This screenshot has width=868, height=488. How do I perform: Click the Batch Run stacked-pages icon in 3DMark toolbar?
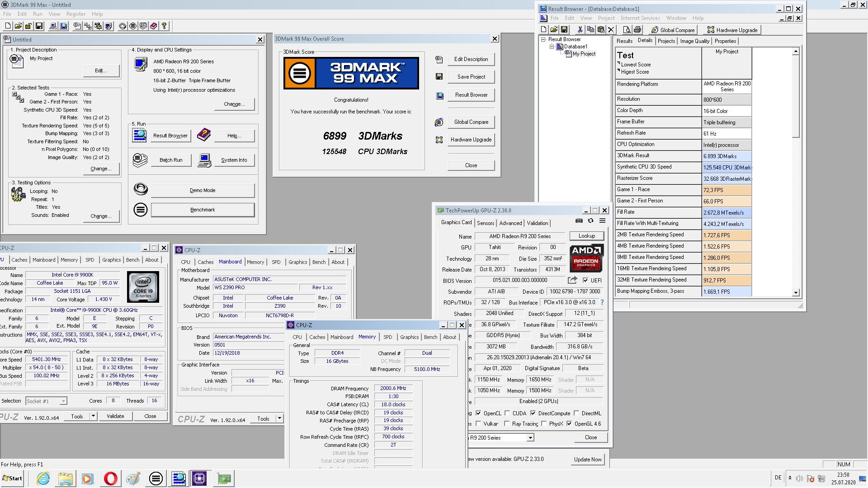pos(143,26)
